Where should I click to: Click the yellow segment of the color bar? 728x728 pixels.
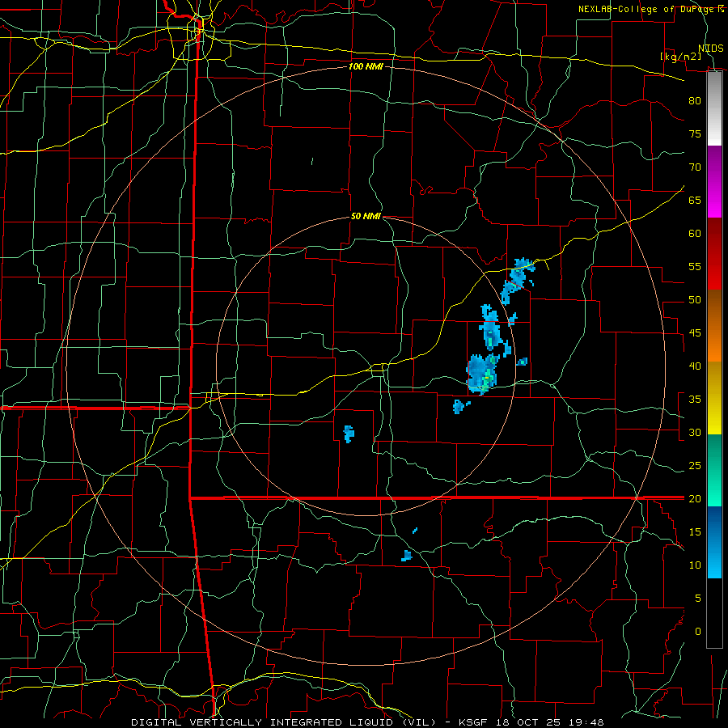[x=714, y=398]
